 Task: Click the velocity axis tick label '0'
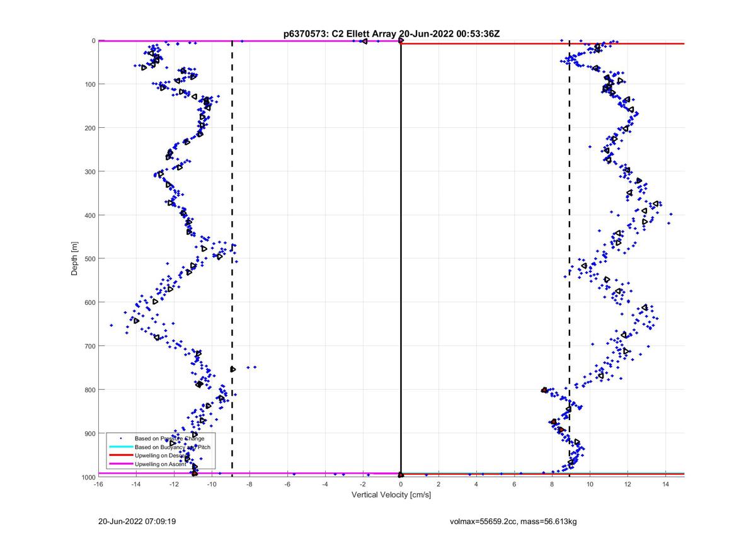(401, 484)
